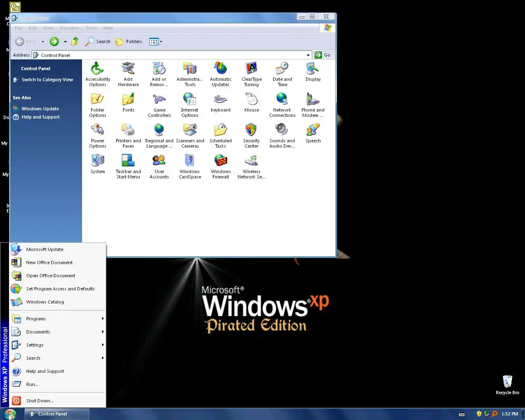Open Fonts folder icon
525x420 pixels.
[x=128, y=103]
